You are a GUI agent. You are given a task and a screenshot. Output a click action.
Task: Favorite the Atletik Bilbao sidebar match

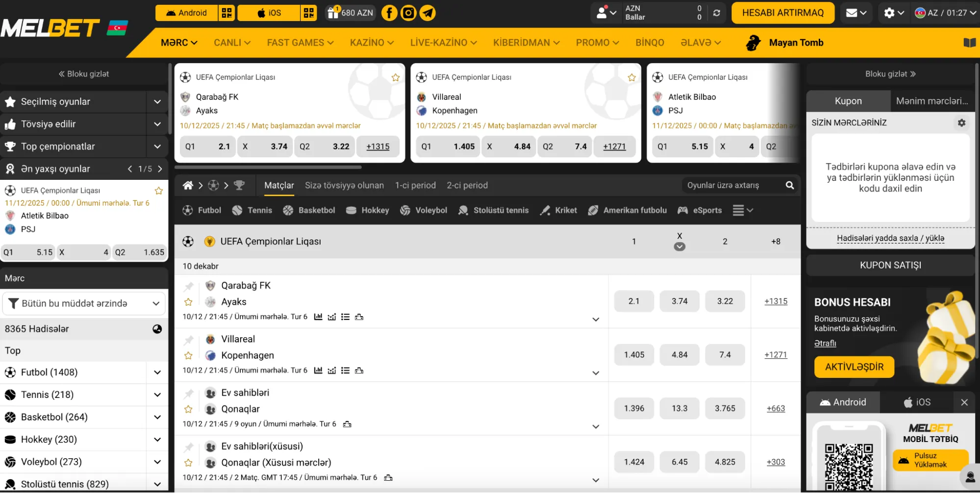click(x=159, y=191)
